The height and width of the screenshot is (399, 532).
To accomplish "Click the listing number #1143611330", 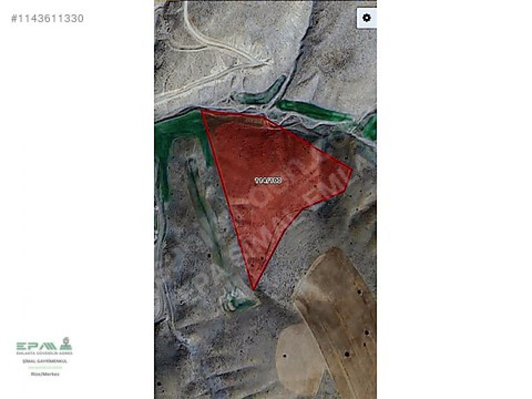I will [47, 18].
